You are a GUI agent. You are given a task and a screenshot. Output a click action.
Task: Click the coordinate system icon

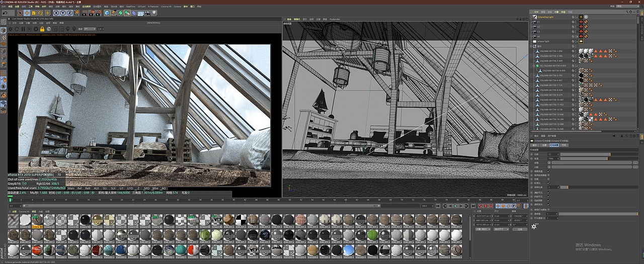[76, 13]
